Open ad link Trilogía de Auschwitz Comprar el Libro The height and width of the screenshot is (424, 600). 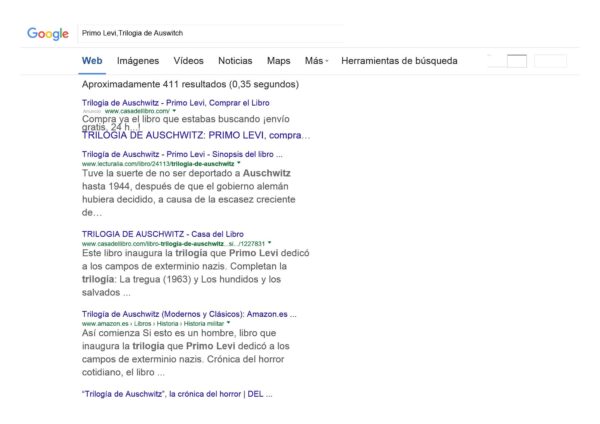click(176, 103)
